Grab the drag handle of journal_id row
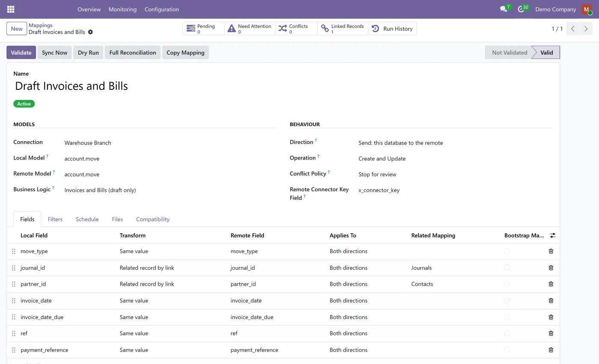Screen dimensions: 599x364 14,268
